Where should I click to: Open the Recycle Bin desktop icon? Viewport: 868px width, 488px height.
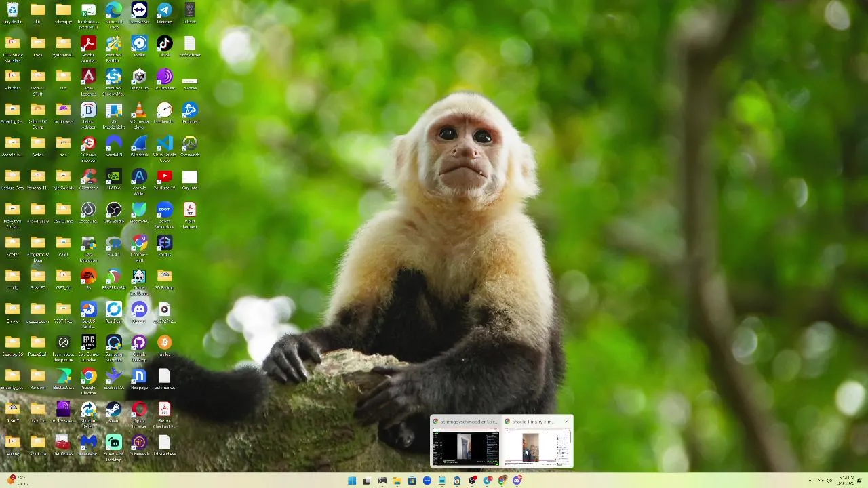tap(12, 13)
